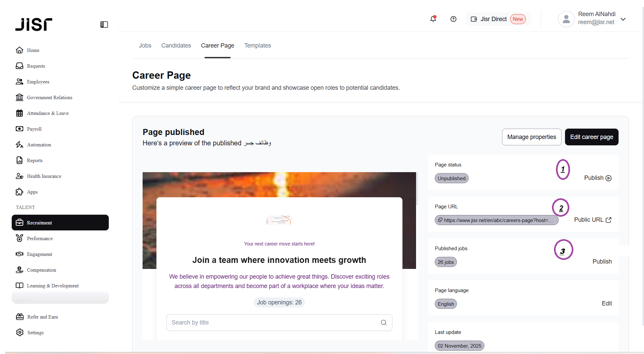Image resolution: width=644 pixels, height=354 pixels.
Task: Collapse the sidebar panel icon
Action: tap(104, 24)
